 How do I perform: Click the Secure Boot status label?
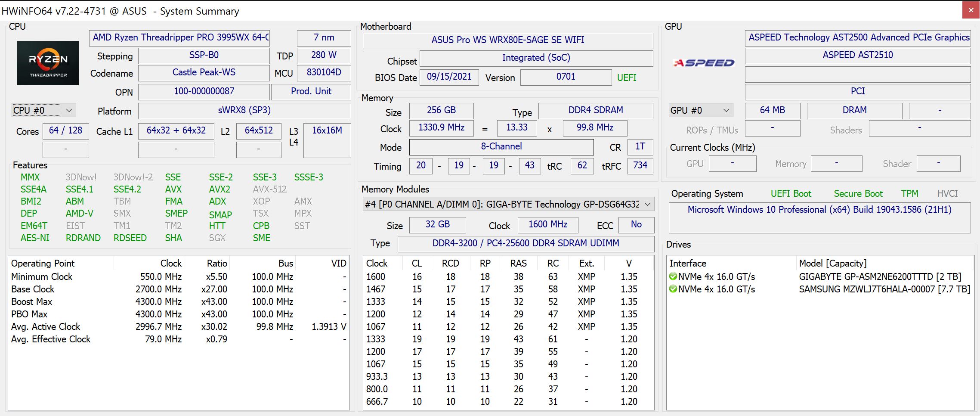click(858, 194)
